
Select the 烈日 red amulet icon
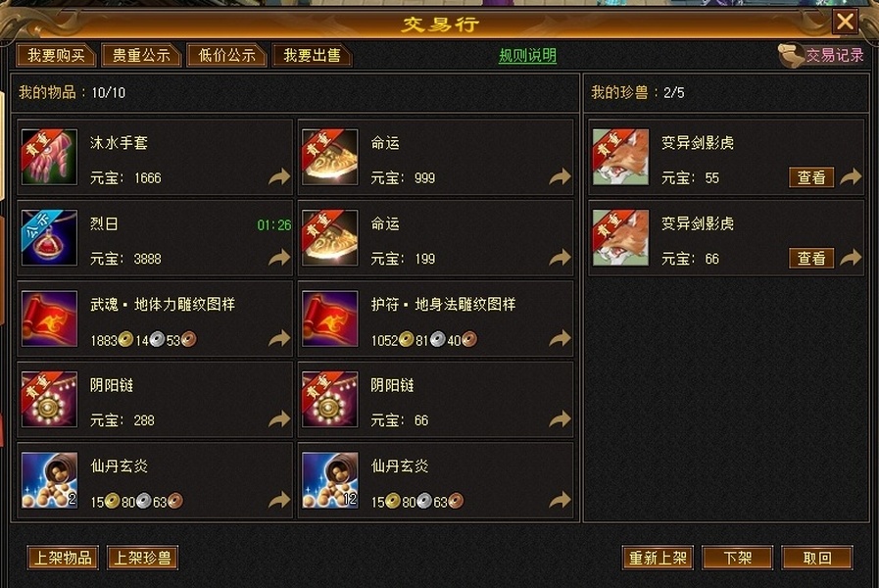49,238
